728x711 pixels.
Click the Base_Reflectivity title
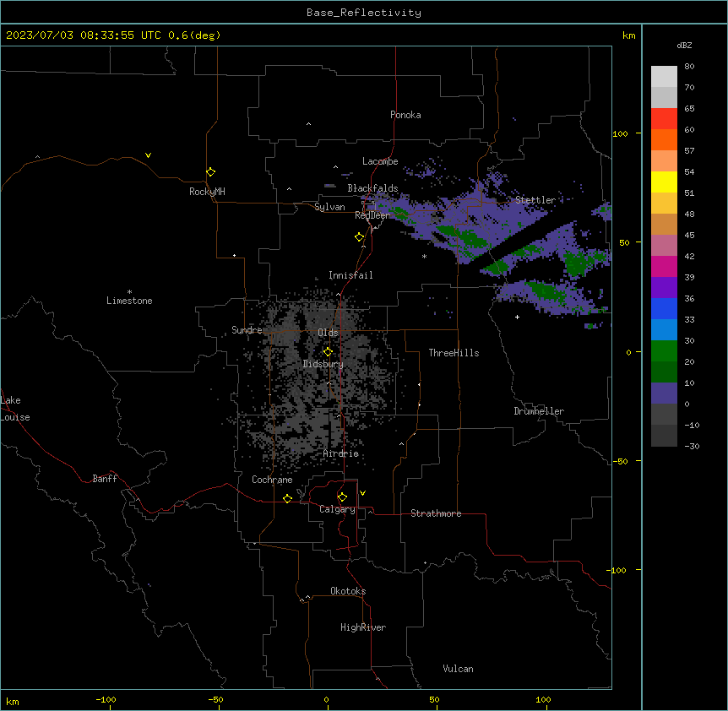point(364,13)
